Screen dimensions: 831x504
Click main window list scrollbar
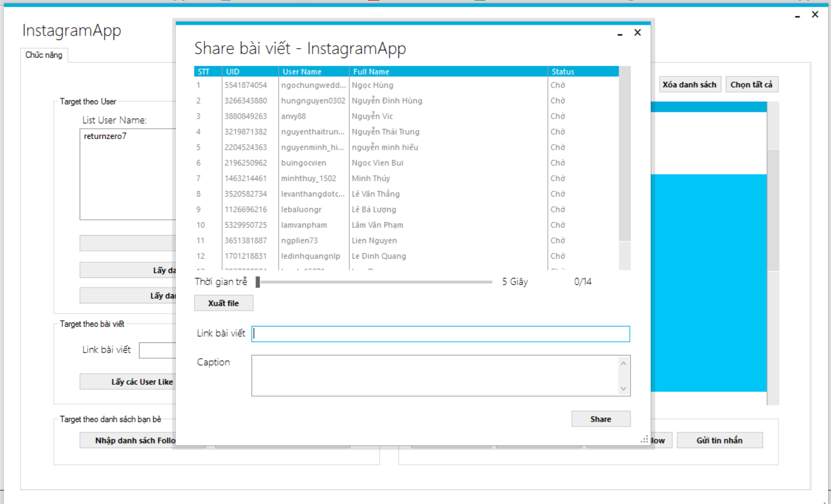[x=773, y=210]
